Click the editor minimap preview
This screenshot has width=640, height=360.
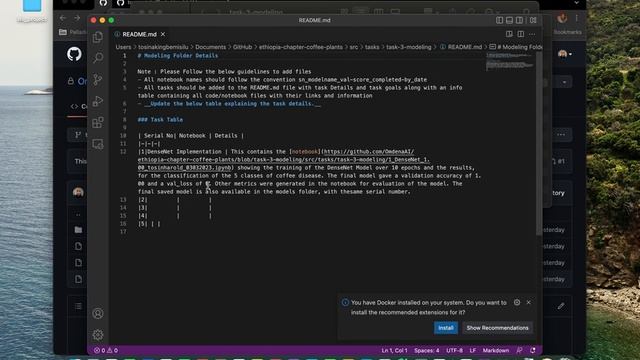510,61
